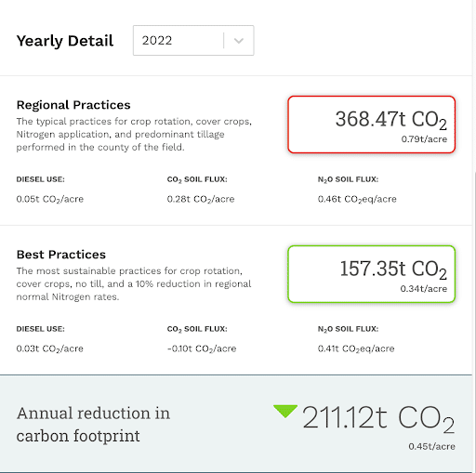Click the Yearly Detail heading
This screenshot has height=473, width=476.
pyautogui.click(x=65, y=41)
